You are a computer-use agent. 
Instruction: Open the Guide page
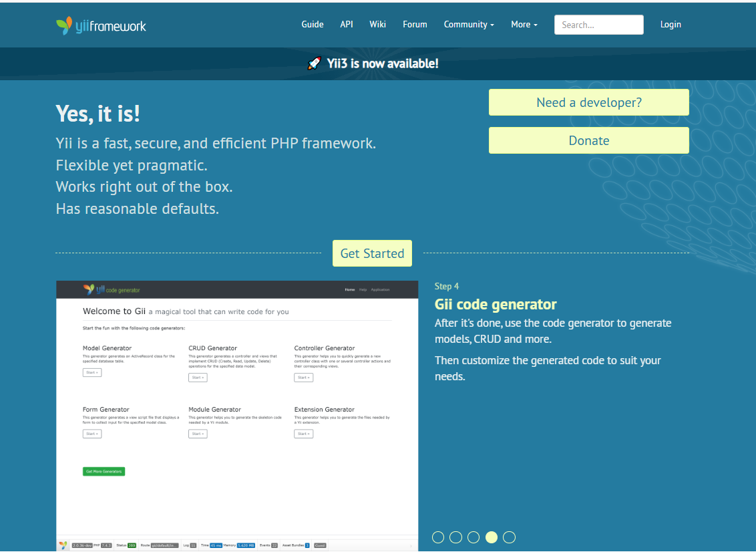click(x=312, y=25)
